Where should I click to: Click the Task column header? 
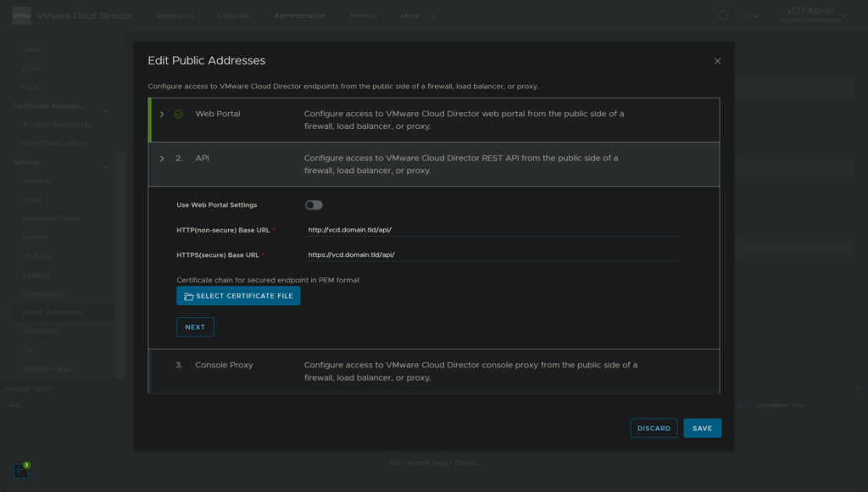(x=14, y=405)
